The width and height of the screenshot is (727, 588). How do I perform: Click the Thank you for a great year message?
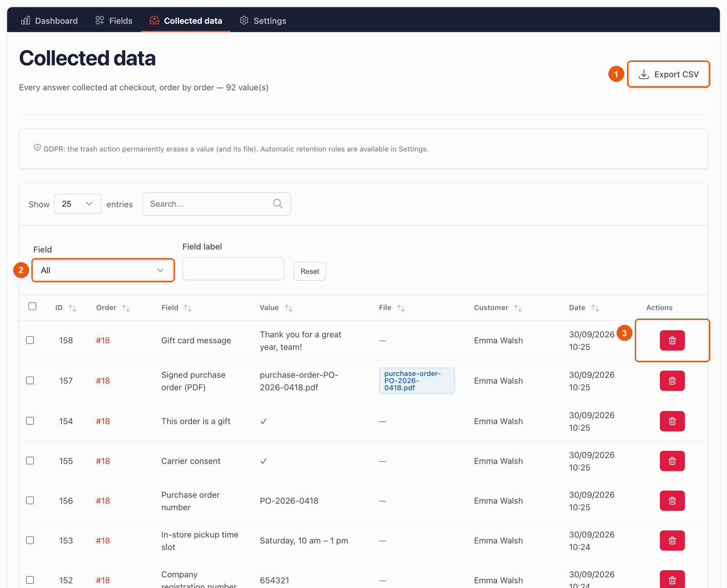(x=300, y=341)
